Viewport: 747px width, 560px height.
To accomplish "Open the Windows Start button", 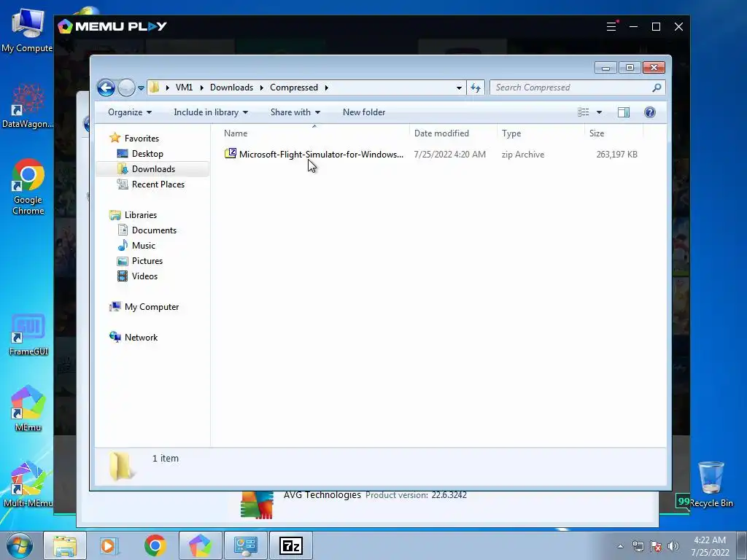I will pos(20,545).
